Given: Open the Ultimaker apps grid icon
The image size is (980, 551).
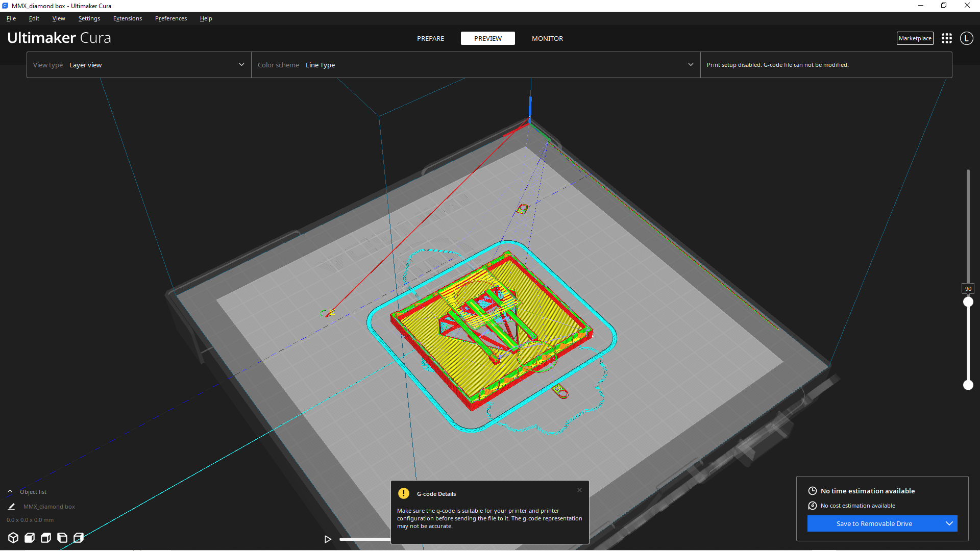Looking at the screenshot, I should point(947,38).
